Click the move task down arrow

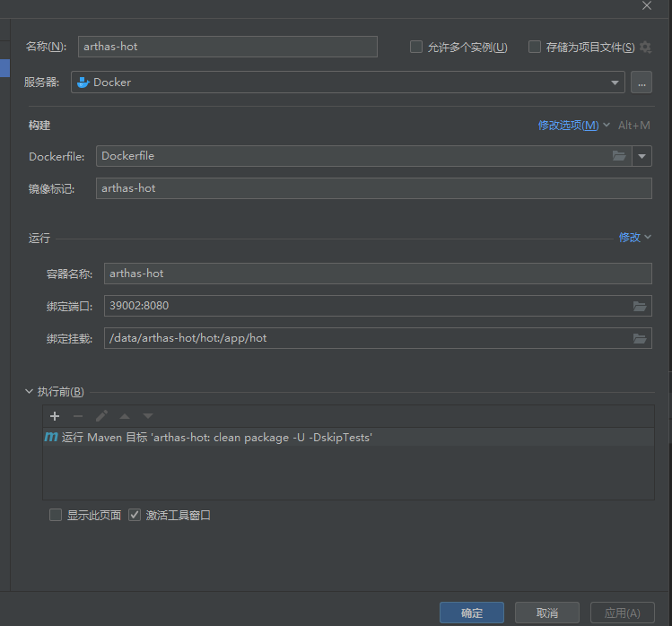click(148, 416)
